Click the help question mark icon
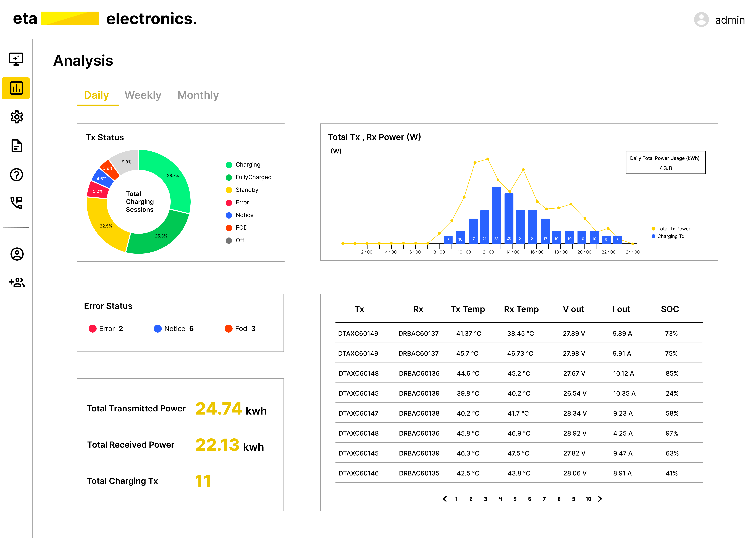 [17, 175]
